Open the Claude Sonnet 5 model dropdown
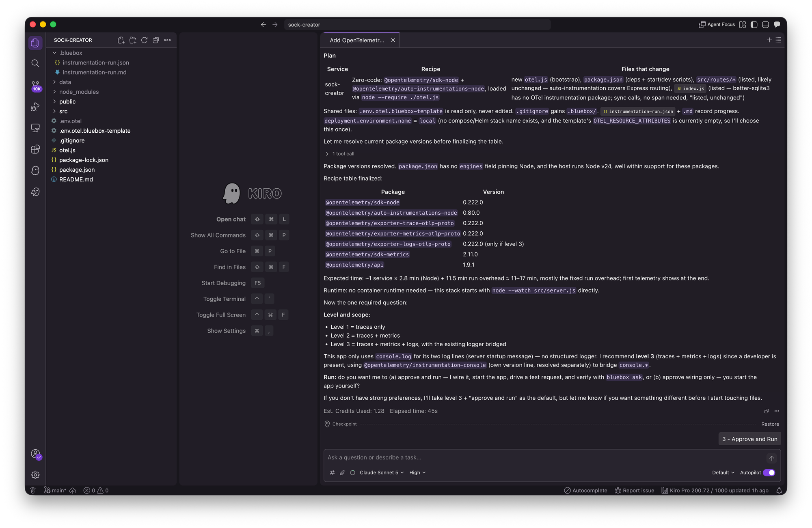Image resolution: width=812 pixels, height=528 pixels. 381,472
